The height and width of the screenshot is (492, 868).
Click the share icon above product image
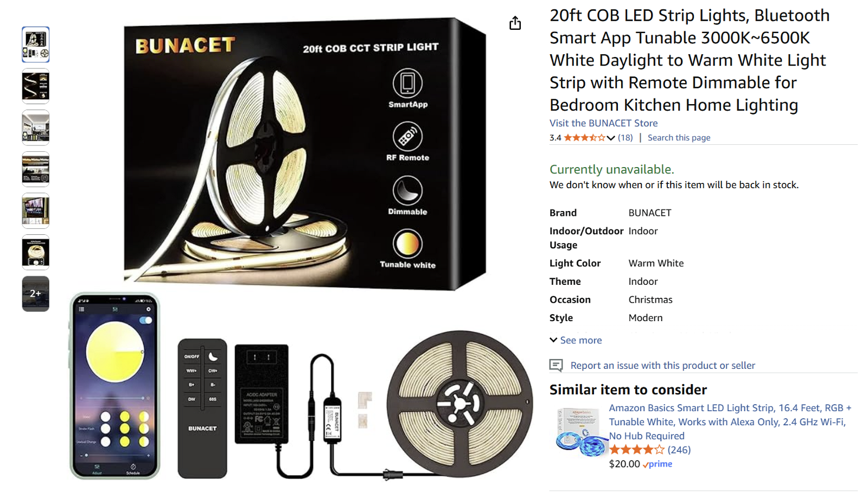tap(515, 23)
